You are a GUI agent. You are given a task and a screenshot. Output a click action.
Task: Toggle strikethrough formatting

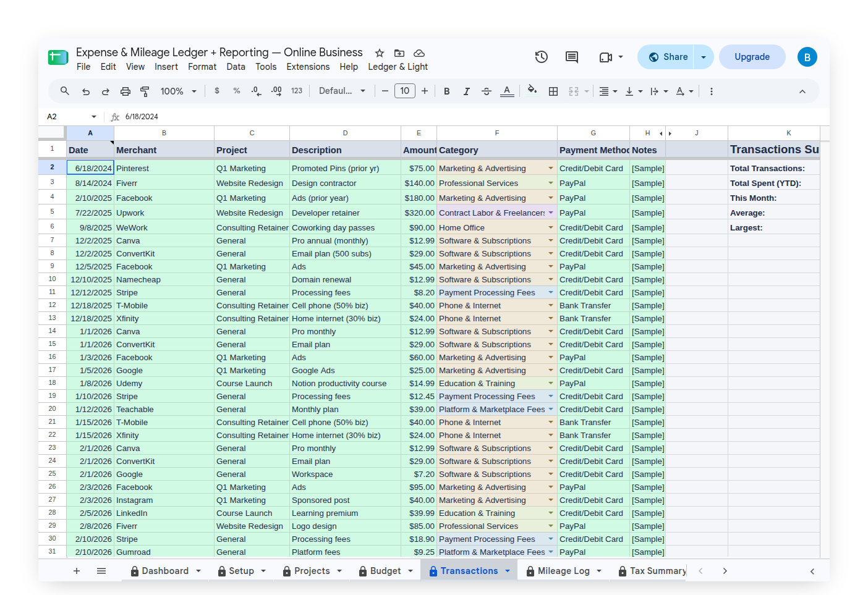tap(487, 91)
